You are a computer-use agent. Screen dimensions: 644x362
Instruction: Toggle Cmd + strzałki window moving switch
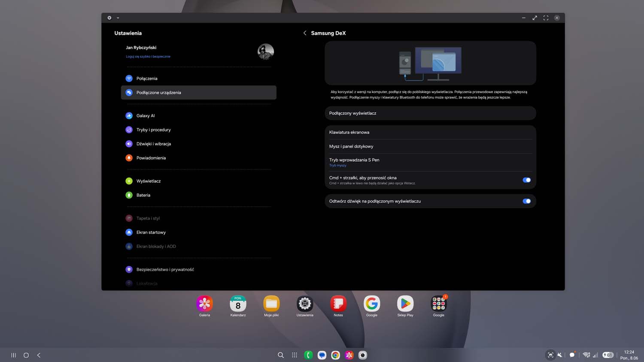(x=527, y=180)
